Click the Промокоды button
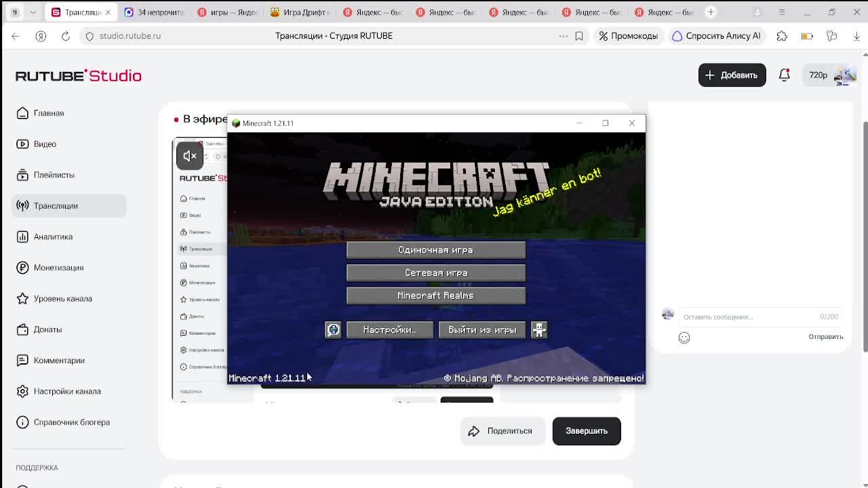 point(628,36)
